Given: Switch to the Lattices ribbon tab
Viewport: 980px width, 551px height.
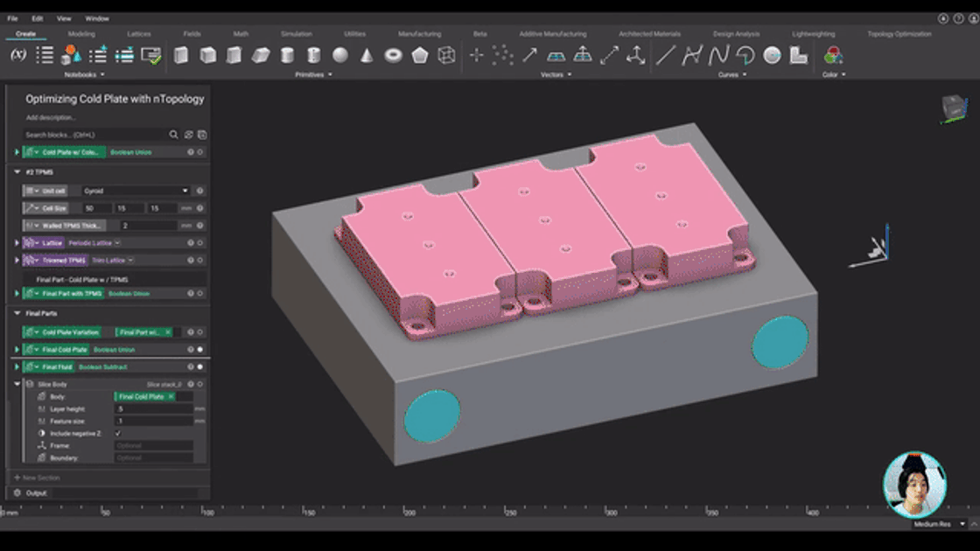Looking at the screenshot, I should pos(139,34).
